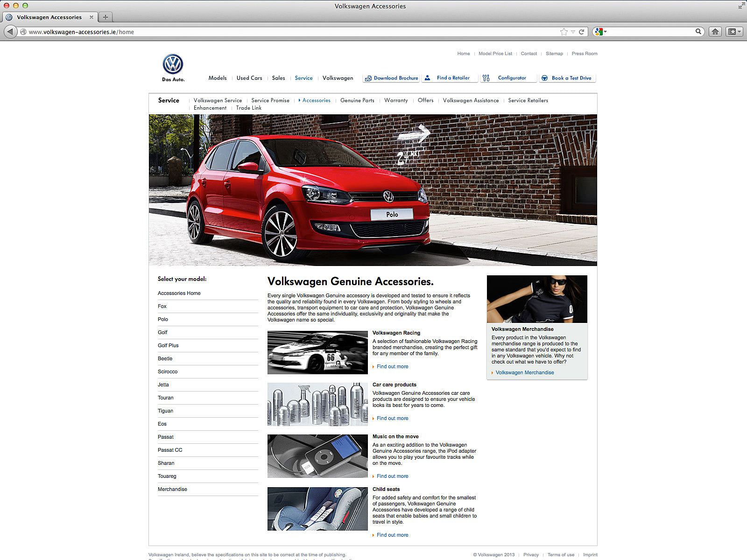
Task: Open the browser home page icon
Action: 715,32
